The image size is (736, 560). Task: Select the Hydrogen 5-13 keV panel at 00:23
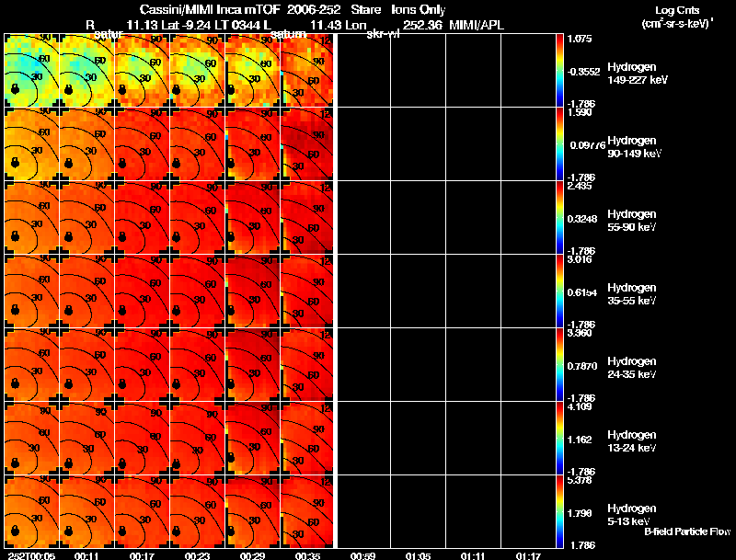coord(197,511)
